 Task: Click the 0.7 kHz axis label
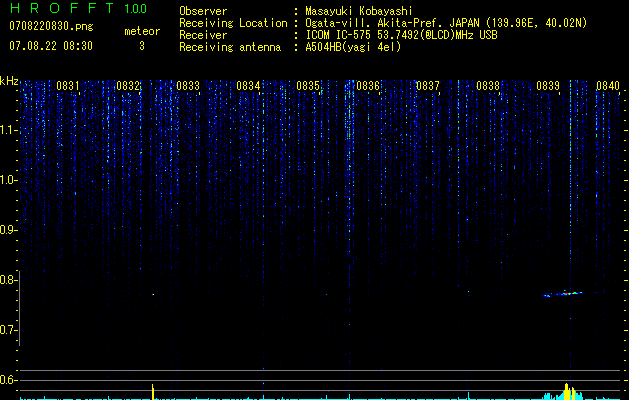[x=8, y=330]
